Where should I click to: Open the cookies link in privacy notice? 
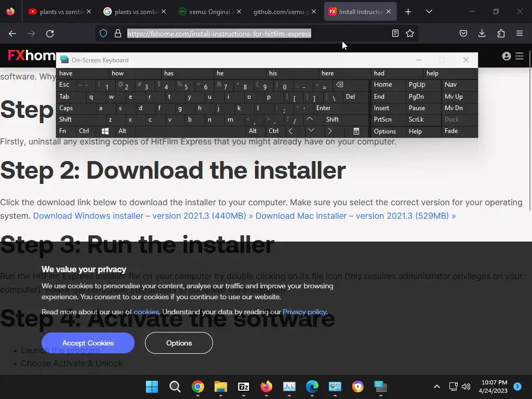[146, 312]
